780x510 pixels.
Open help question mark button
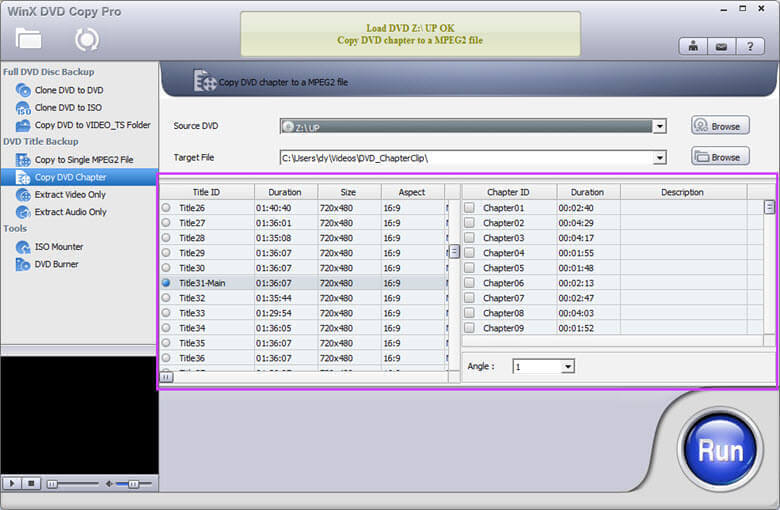click(x=750, y=46)
